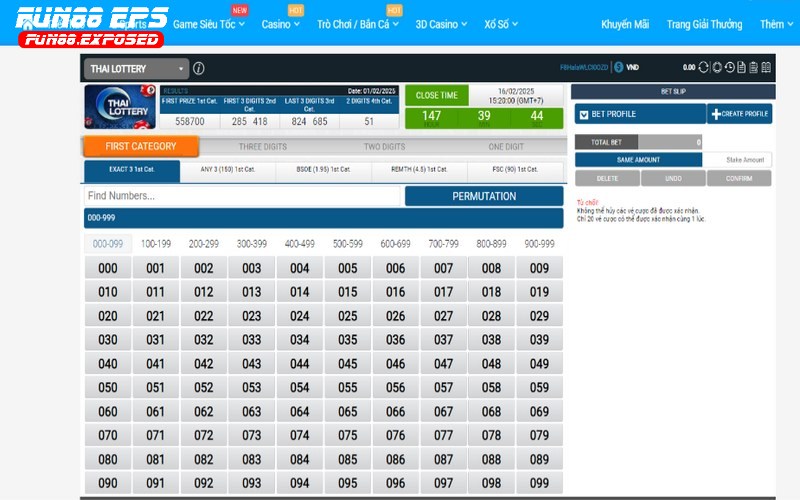Pick number 038 in the grid

click(491, 340)
